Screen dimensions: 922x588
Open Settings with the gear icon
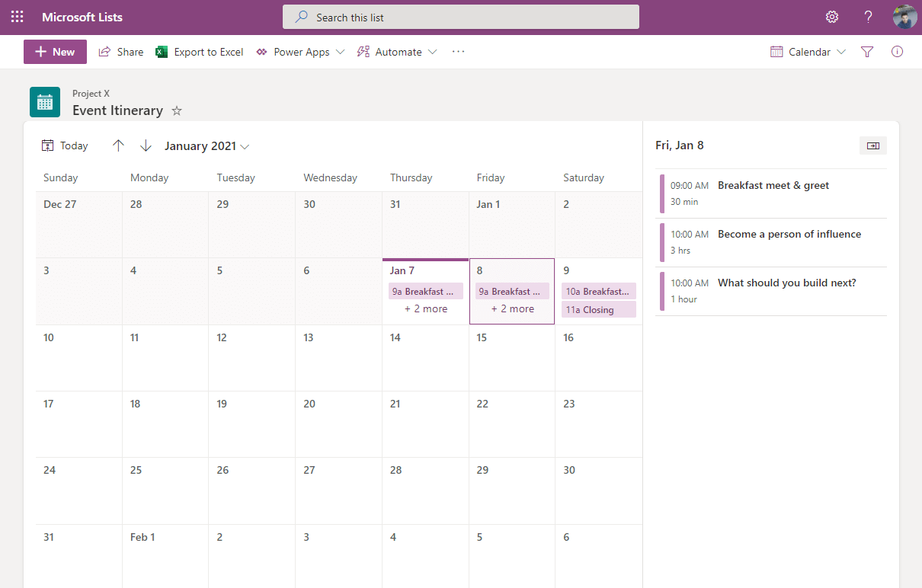click(x=831, y=17)
